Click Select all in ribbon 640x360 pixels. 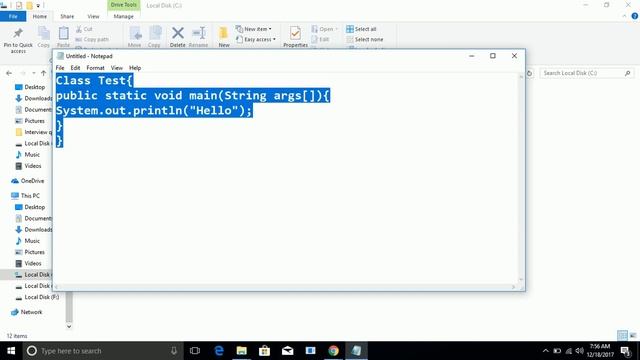361,29
